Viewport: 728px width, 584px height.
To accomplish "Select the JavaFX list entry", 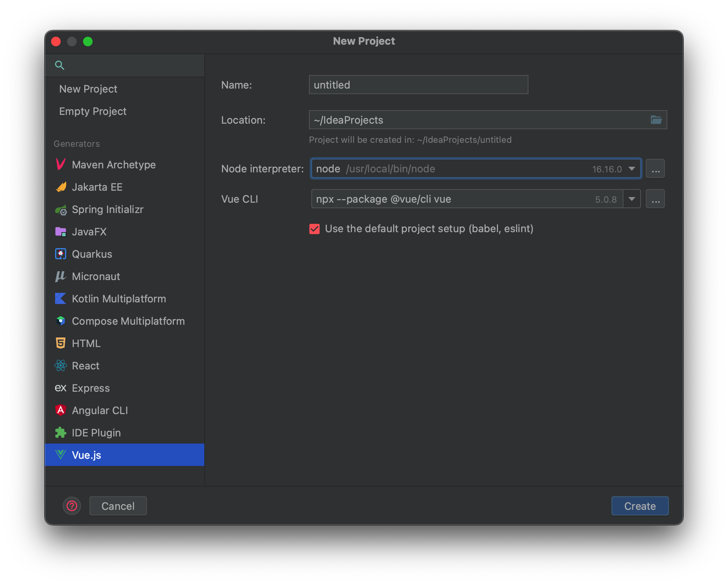I will [125, 232].
